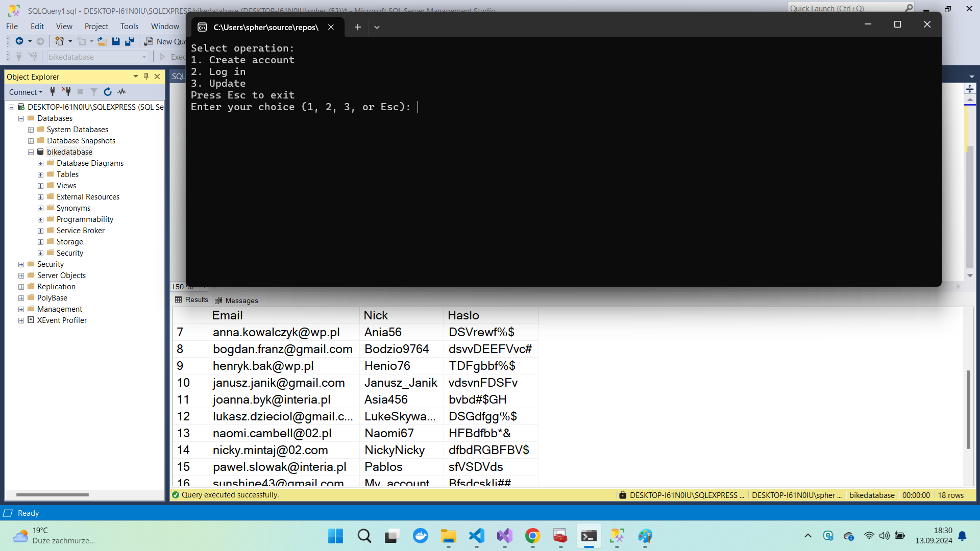Click Disconnect icon in Object Explorer
This screenshot has width=980, height=551.
(66, 92)
